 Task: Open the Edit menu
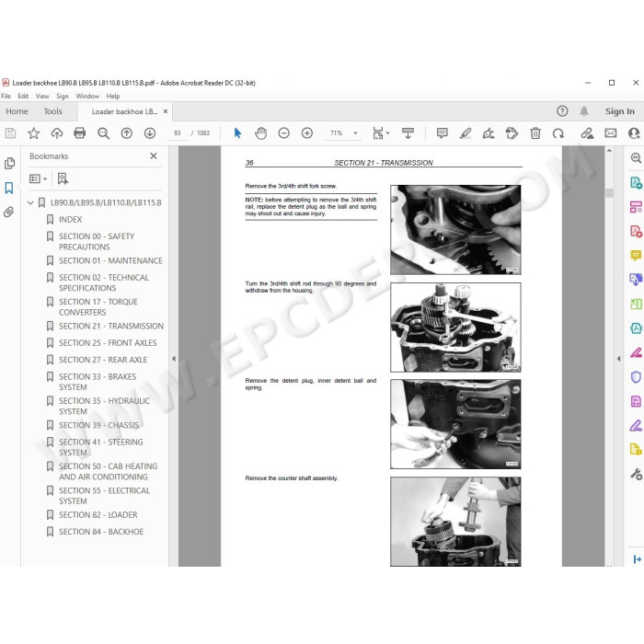point(23,96)
